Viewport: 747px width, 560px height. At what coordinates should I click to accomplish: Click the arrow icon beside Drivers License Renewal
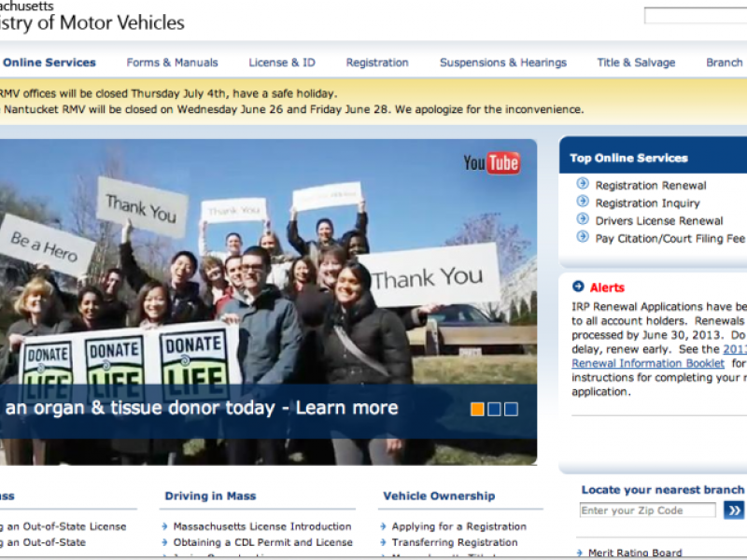583,219
